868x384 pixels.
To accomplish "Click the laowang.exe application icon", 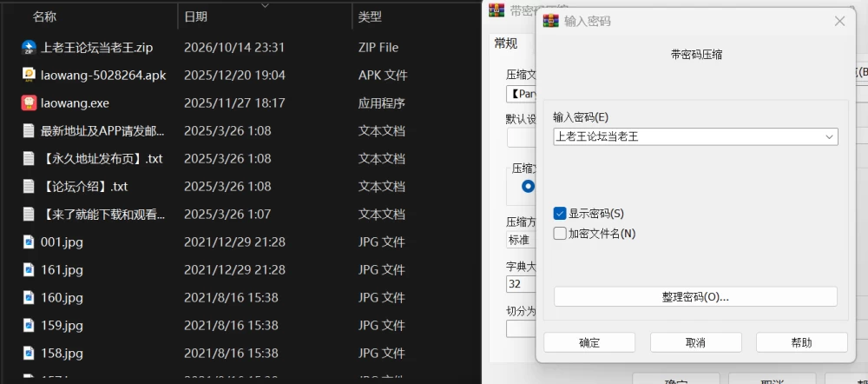I will point(29,103).
